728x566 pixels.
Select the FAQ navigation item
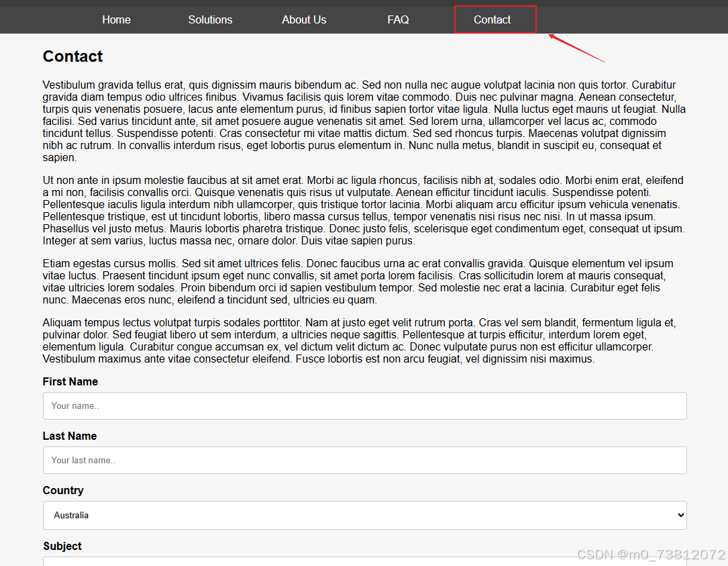pyautogui.click(x=398, y=20)
